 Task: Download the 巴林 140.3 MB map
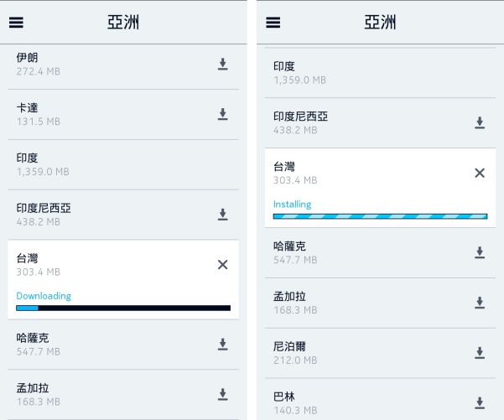(x=480, y=403)
